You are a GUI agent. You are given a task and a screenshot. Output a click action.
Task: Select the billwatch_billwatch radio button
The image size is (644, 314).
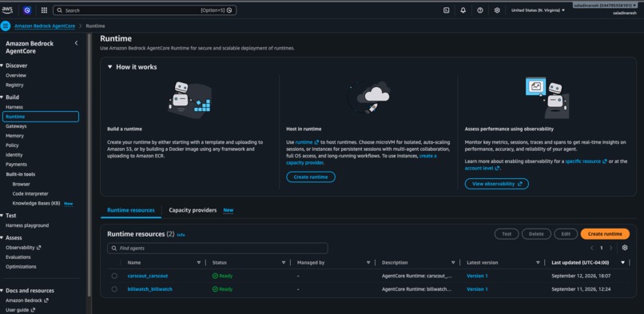coord(114,289)
